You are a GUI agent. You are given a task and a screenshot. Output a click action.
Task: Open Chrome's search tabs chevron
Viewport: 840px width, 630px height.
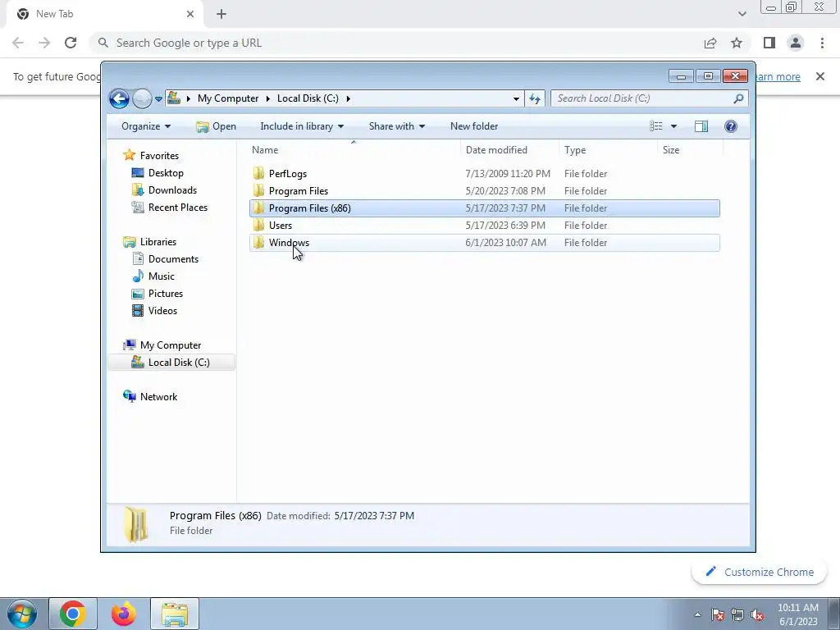742,14
